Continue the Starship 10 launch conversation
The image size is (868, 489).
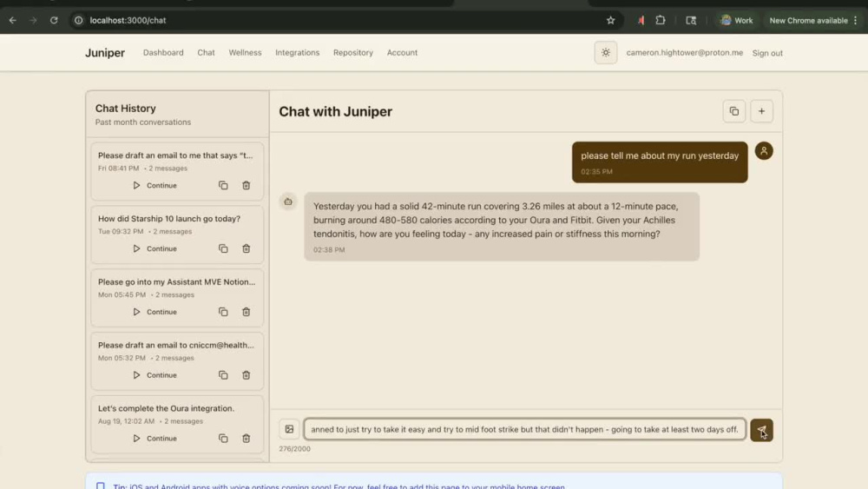point(155,248)
